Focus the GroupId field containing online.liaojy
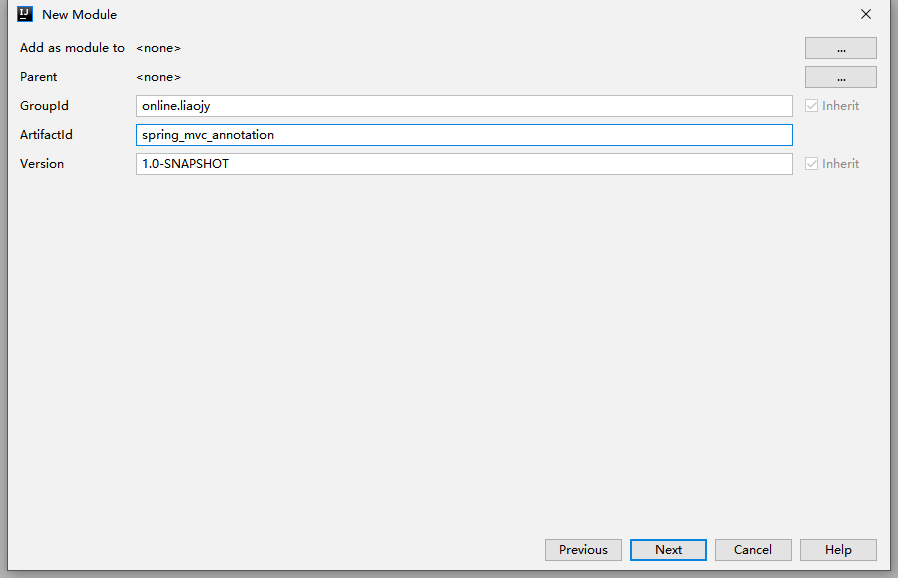The height and width of the screenshot is (578, 898). (x=464, y=106)
